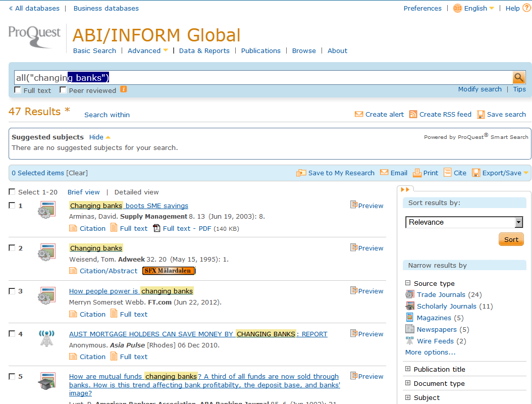Open the Preferences link
The width and height of the screenshot is (532, 404).
coord(422,8)
